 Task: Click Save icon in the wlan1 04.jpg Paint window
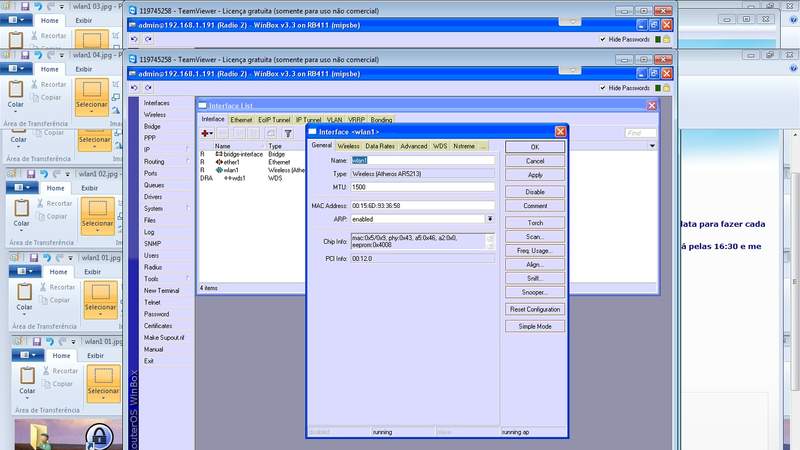click(x=26, y=55)
